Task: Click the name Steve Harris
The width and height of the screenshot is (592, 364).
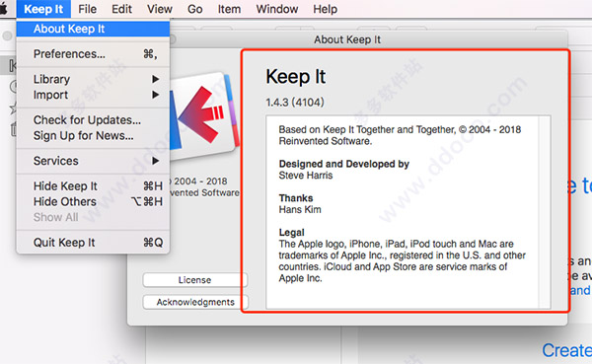Action: [x=306, y=176]
